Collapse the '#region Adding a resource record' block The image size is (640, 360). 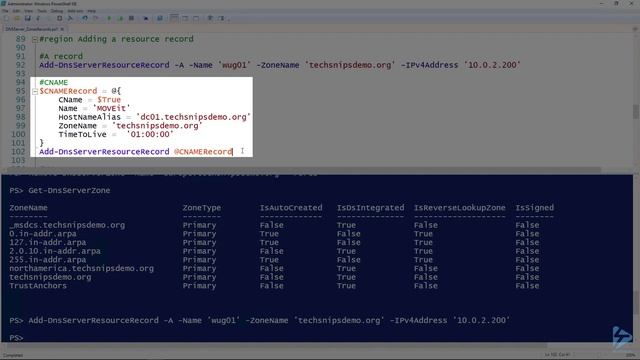[35, 39]
